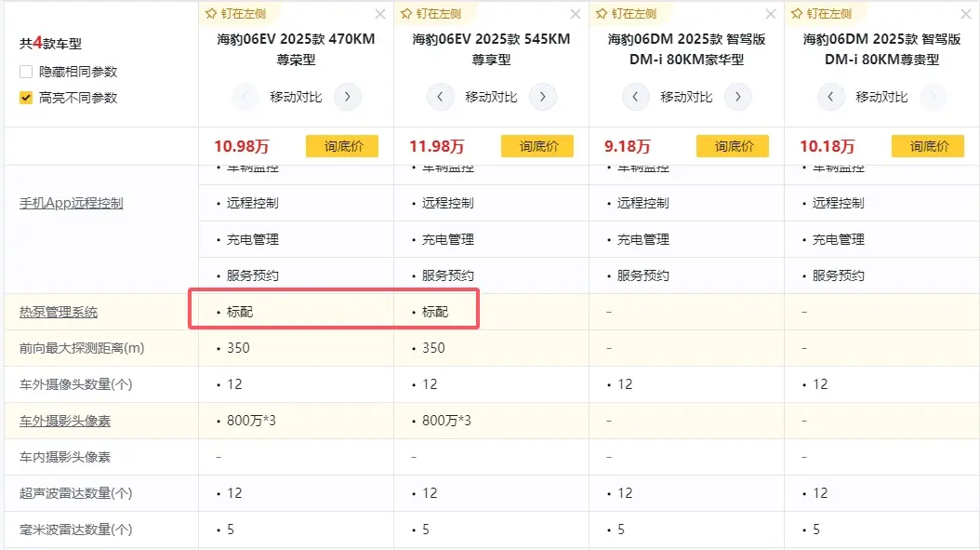
Task: Select 超声波雷达数量(个) row label
Action: tap(75, 493)
